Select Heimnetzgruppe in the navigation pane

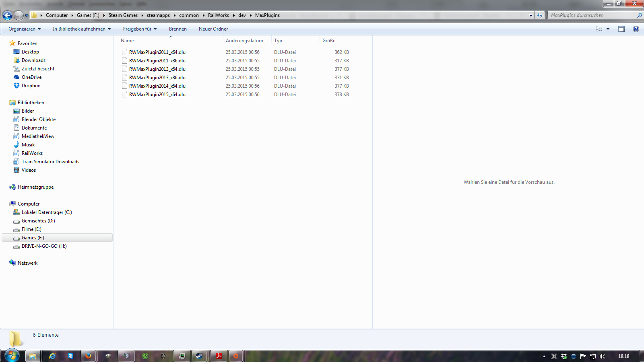click(35, 187)
